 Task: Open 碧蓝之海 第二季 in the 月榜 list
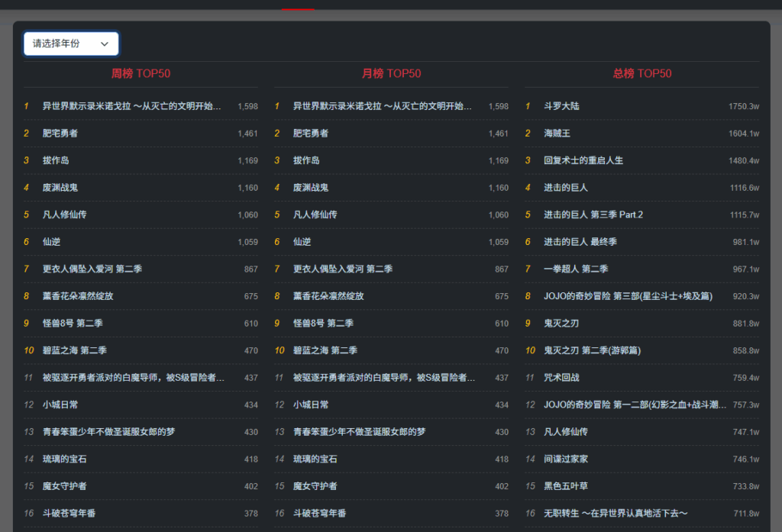coord(325,350)
